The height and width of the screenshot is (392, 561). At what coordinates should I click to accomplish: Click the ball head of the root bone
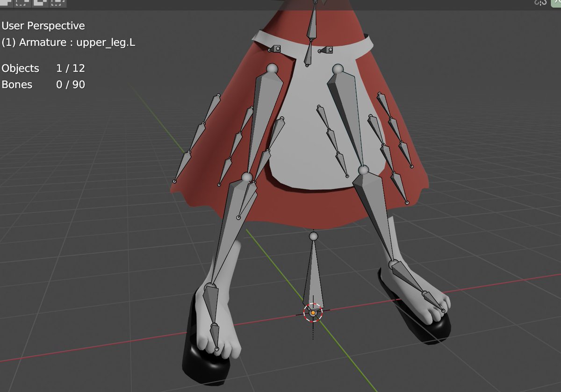coord(313,236)
